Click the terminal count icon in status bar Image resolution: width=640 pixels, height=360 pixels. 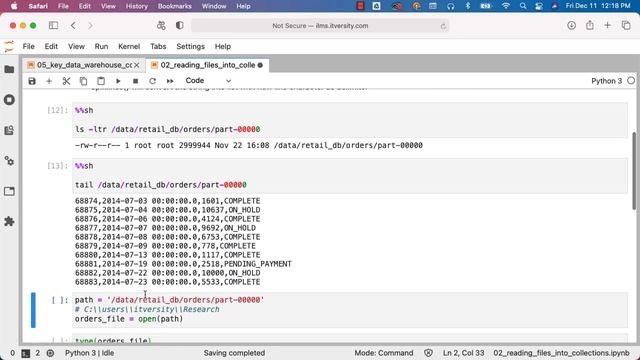(x=26, y=353)
